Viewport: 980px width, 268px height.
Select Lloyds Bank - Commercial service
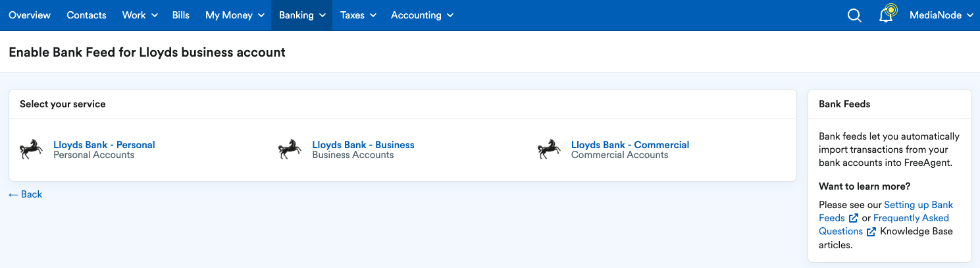pyautogui.click(x=630, y=145)
